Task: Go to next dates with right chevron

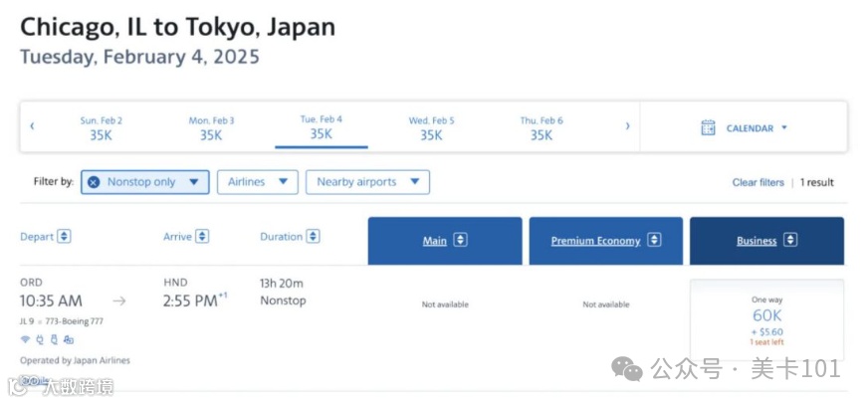Action: 627,126
